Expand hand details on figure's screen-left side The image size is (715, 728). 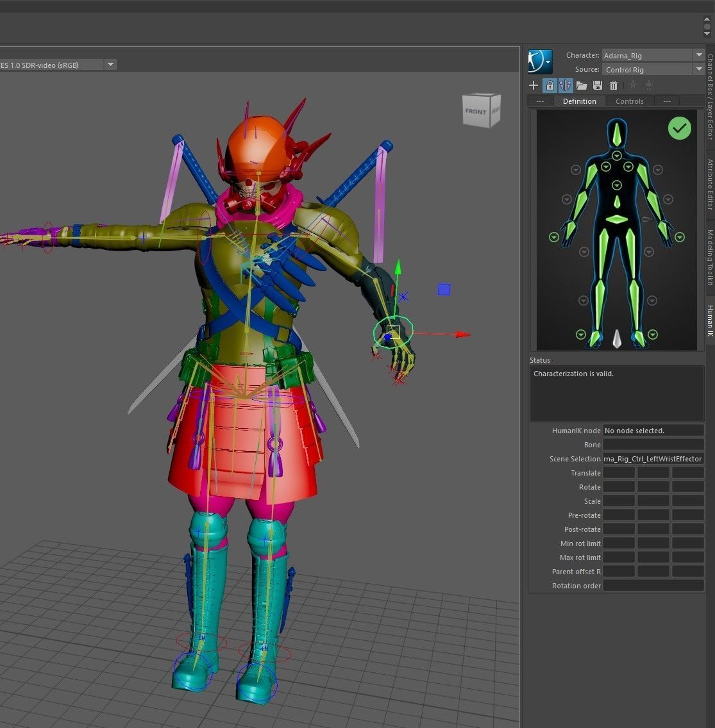coord(554,237)
